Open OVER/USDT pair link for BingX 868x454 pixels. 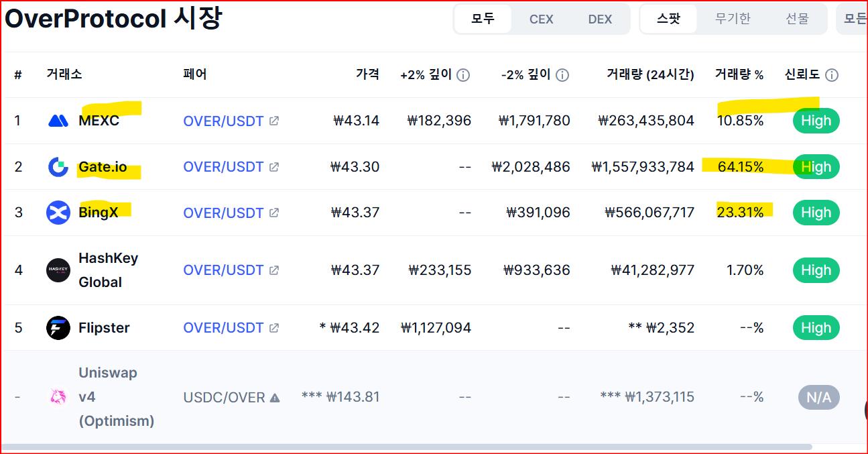coord(223,213)
